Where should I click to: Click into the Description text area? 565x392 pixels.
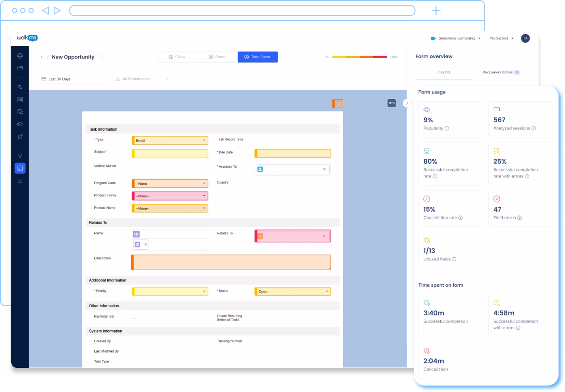231,262
